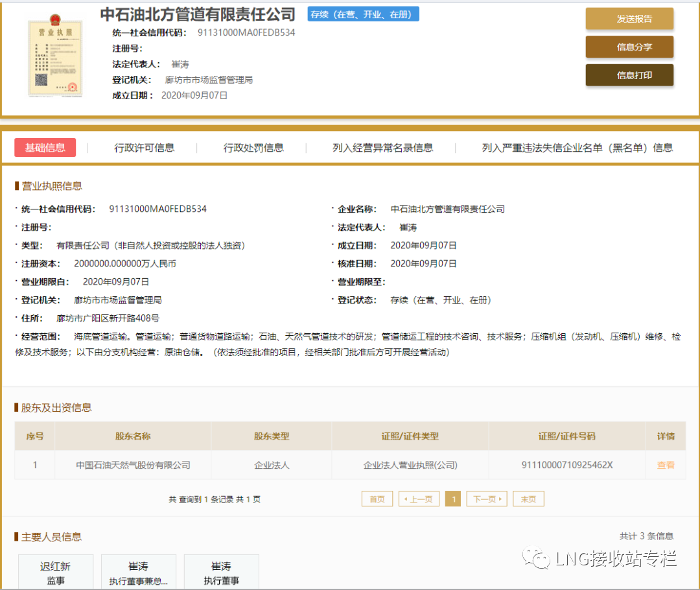Jump to last page with 末页

tap(529, 499)
